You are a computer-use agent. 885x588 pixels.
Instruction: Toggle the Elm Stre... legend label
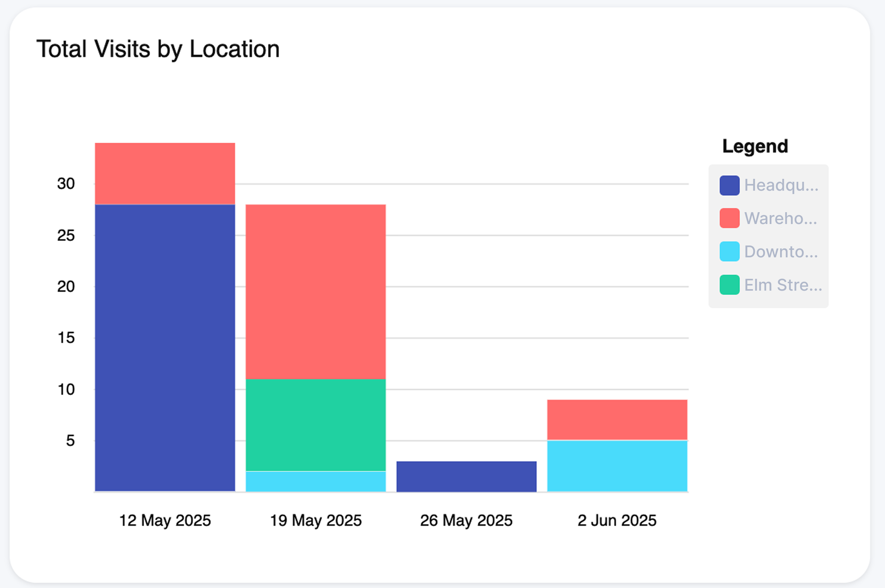click(x=783, y=285)
